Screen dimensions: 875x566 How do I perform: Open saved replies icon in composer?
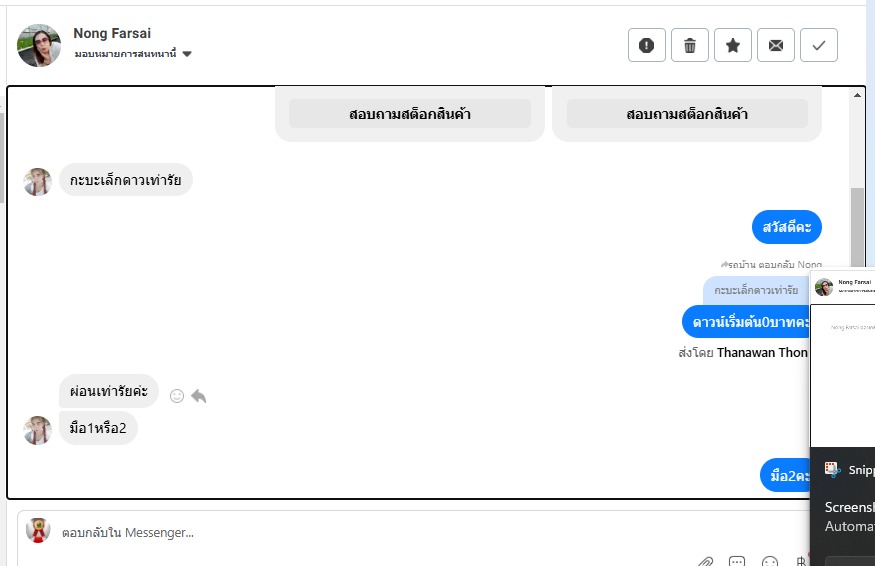tap(737, 561)
